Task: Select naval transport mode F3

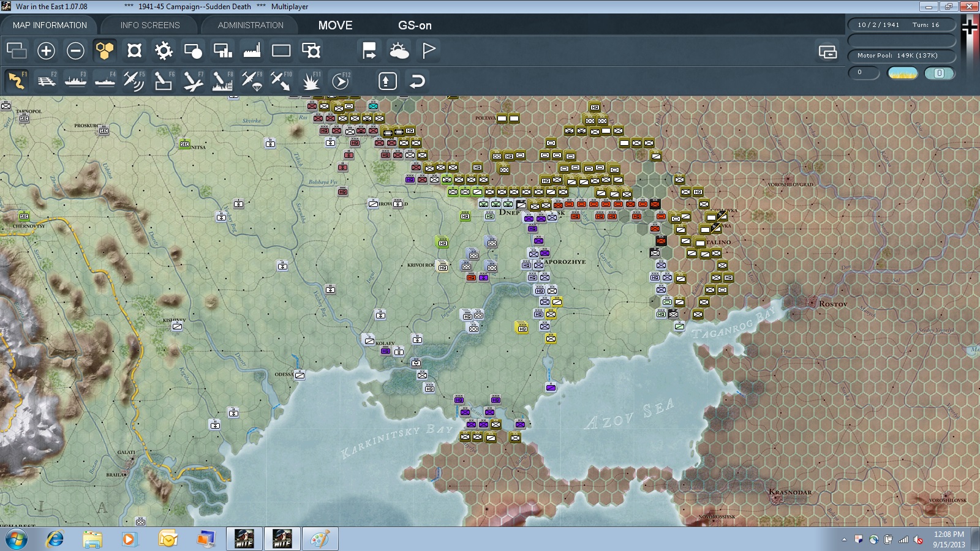Action: coord(76,81)
